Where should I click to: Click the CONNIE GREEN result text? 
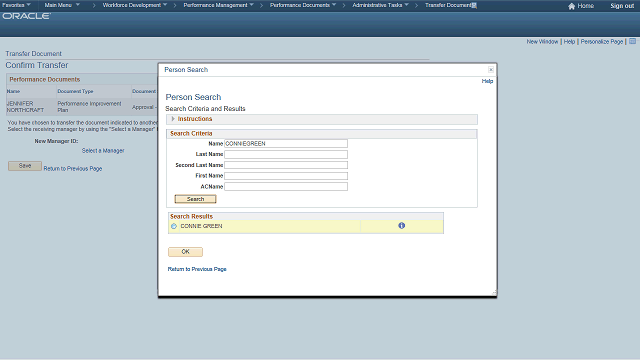click(201, 226)
